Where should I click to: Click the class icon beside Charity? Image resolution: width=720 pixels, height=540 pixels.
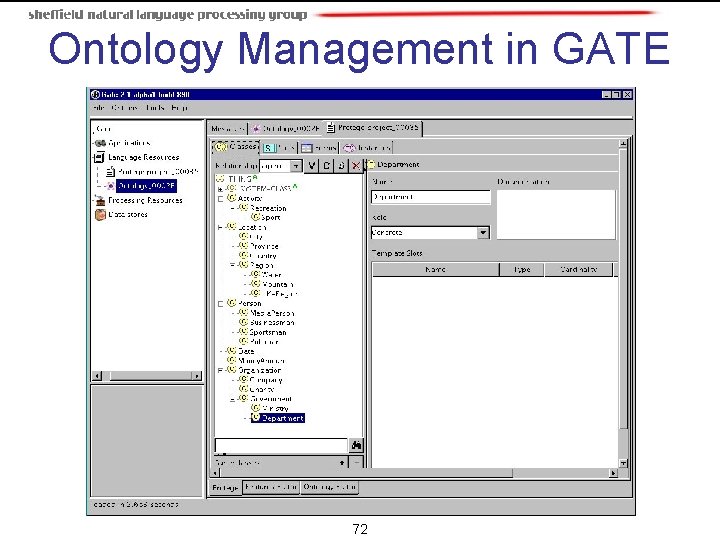click(243, 389)
